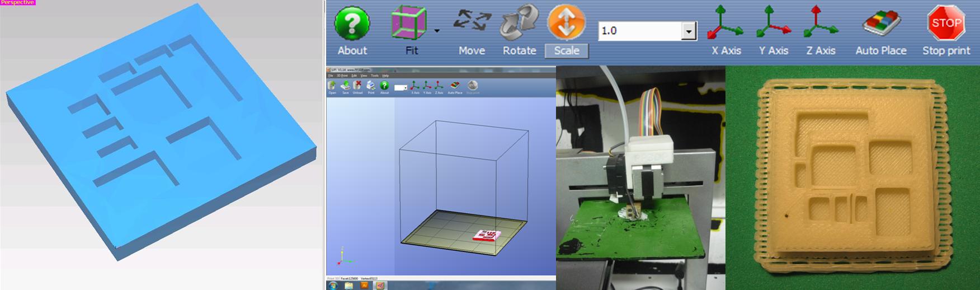Screen dimensions: 980x290
Task: Click the large Y Axis icon
Action: [x=774, y=22]
